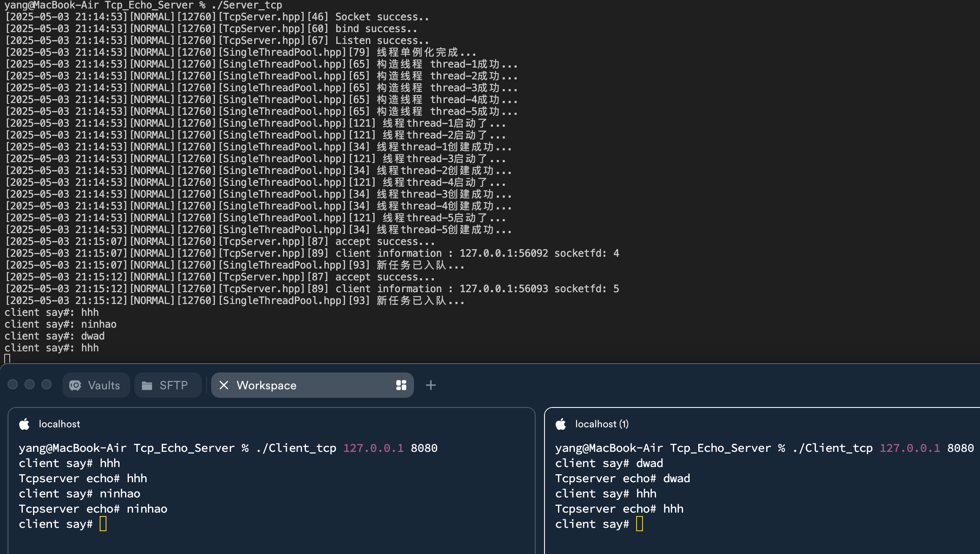Screen dimensions: 980x554
Task: Click the third zoom window dot
Action: pos(46,384)
